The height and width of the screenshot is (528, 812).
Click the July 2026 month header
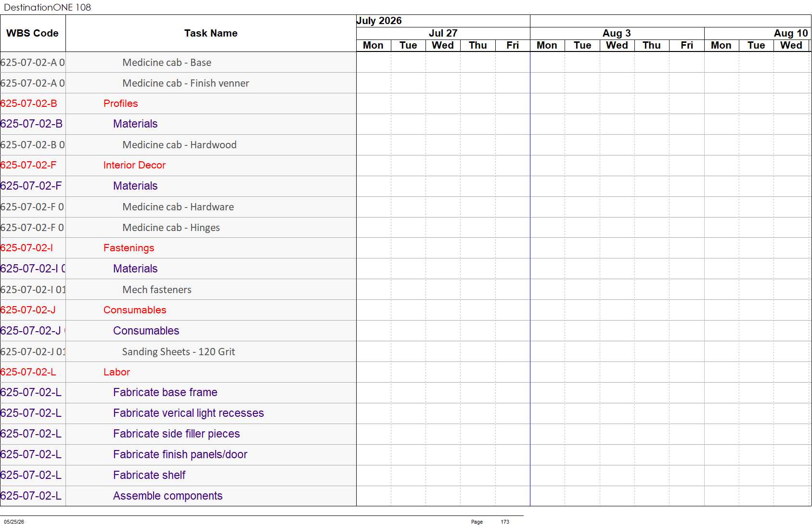point(379,21)
